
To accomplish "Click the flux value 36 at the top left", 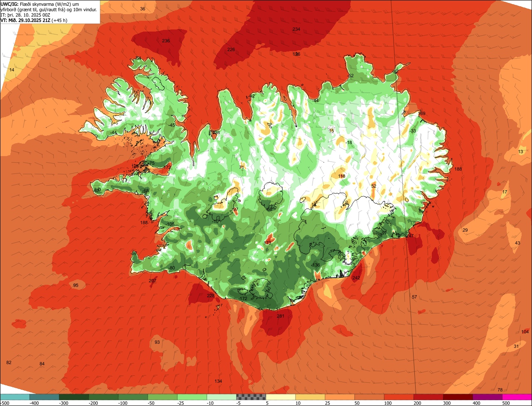I will (143, 9).
